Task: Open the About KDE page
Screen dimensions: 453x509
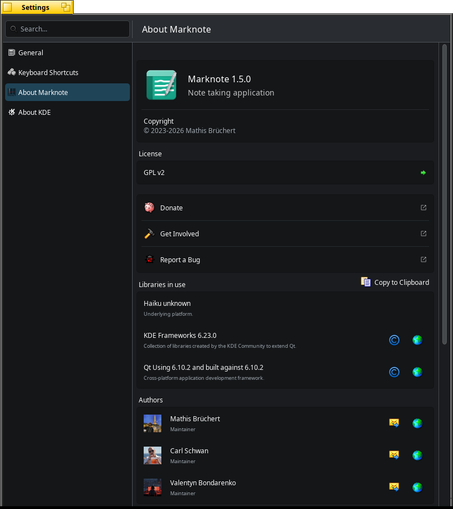Action: 67,112
